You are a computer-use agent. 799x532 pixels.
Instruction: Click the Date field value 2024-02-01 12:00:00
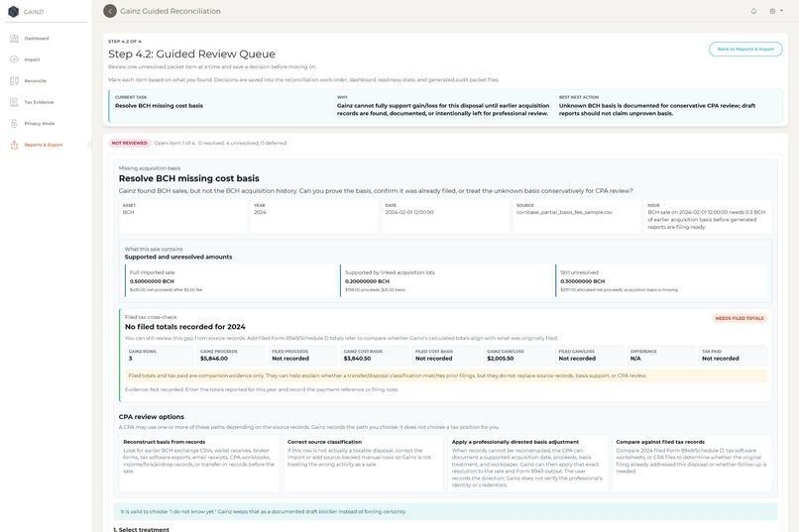pyautogui.click(x=409, y=212)
